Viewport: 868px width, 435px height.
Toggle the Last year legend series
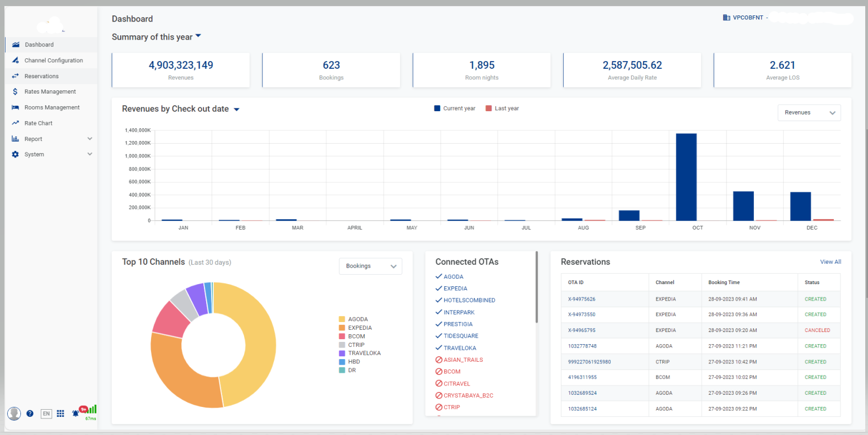point(502,108)
